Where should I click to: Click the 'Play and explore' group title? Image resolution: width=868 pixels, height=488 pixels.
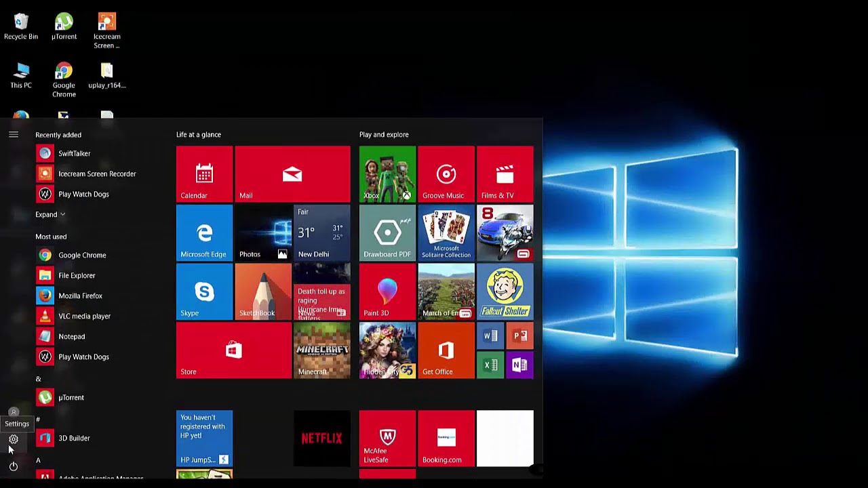384,134
